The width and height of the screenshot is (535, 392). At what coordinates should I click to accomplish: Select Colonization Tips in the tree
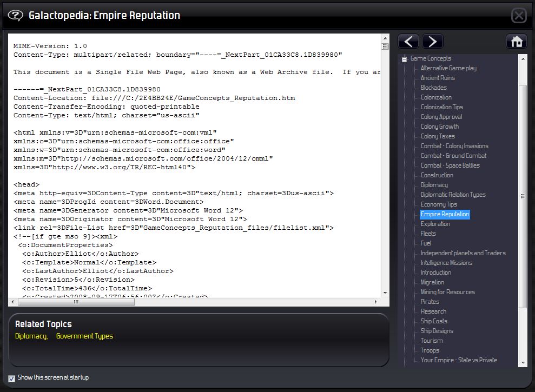point(441,107)
